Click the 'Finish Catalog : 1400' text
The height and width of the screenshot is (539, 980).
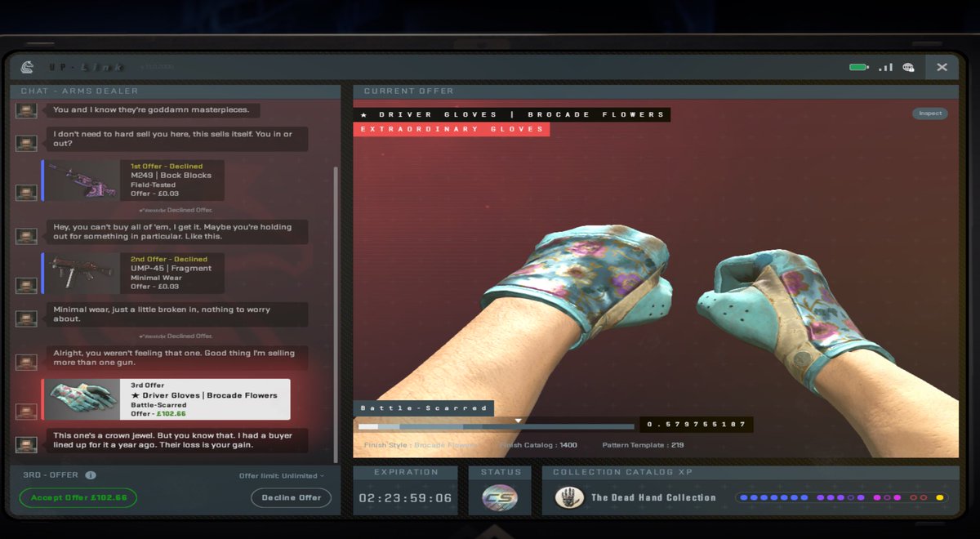(538, 445)
